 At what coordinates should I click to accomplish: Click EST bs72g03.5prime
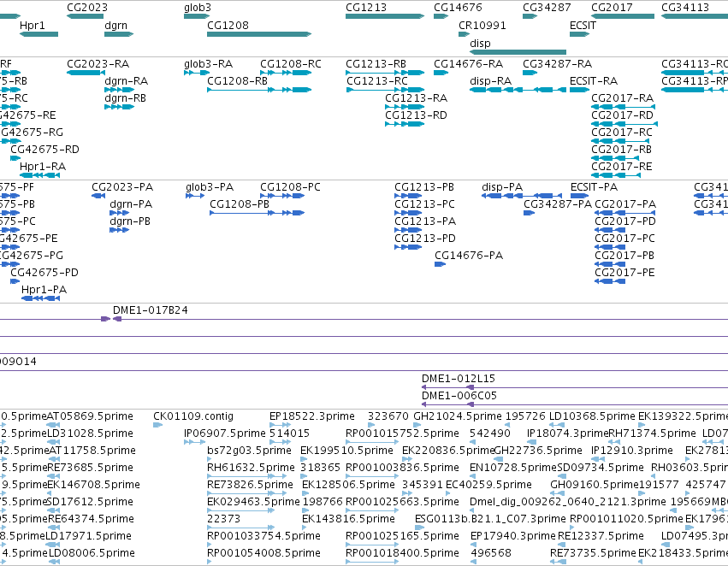(x=249, y=451)
